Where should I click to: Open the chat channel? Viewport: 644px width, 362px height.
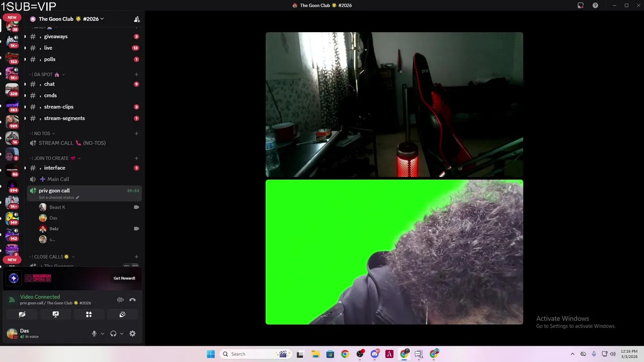[84, 84]
